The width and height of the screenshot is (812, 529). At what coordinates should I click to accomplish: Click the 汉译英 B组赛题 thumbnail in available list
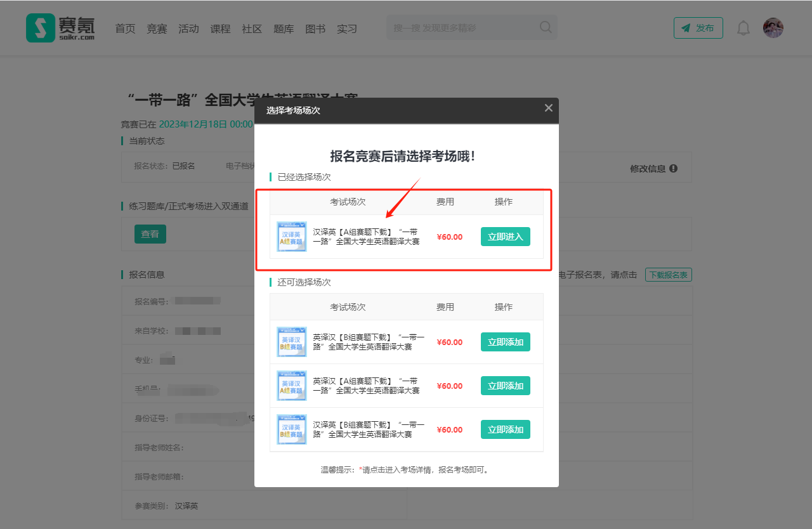[x=292, y=430]
